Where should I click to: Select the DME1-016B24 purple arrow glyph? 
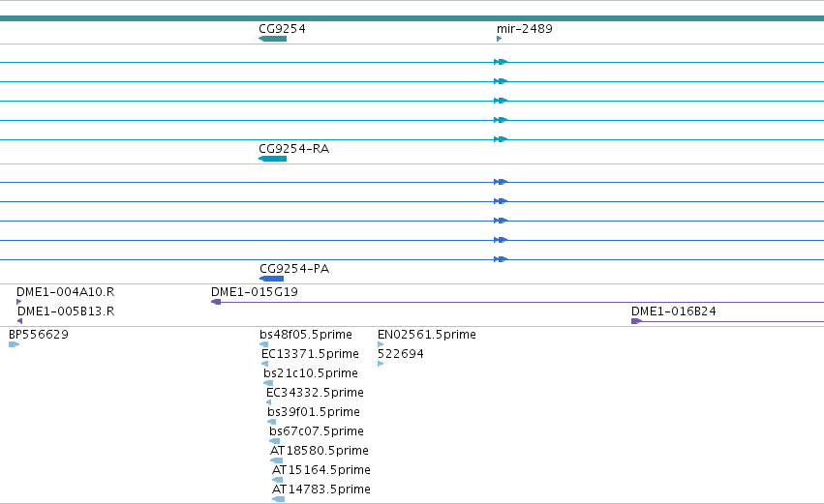click(636, 321)
